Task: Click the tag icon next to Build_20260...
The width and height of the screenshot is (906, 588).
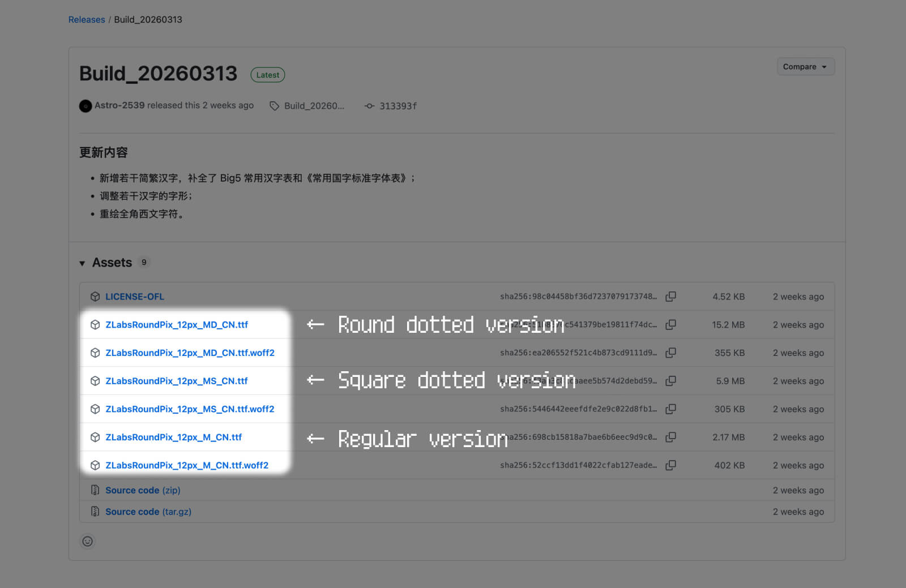Action: pos(275,106)
